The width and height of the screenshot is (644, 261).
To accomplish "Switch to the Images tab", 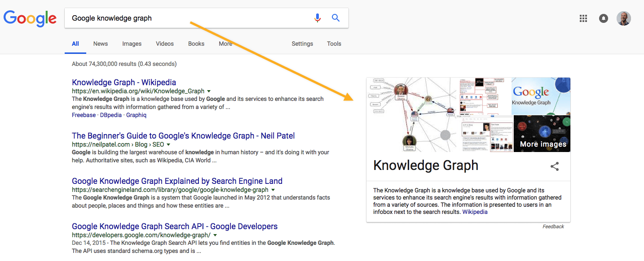I will coord(132,43).
